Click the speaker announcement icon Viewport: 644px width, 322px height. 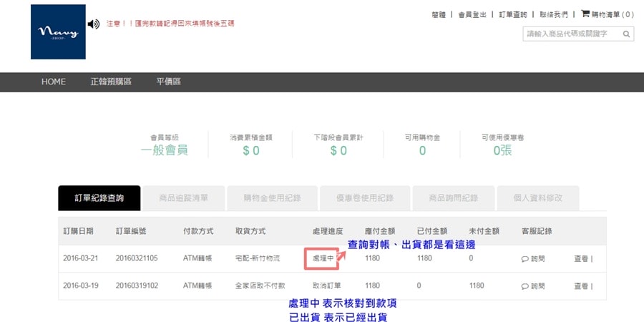pyautogui.click(x=94, y=24)
